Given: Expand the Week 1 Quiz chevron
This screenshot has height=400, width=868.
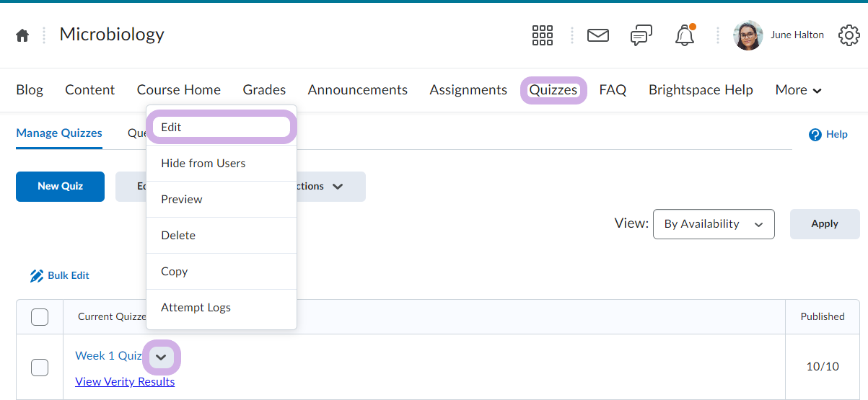Looking at the screenshot, I should click(x=162, y=357).
